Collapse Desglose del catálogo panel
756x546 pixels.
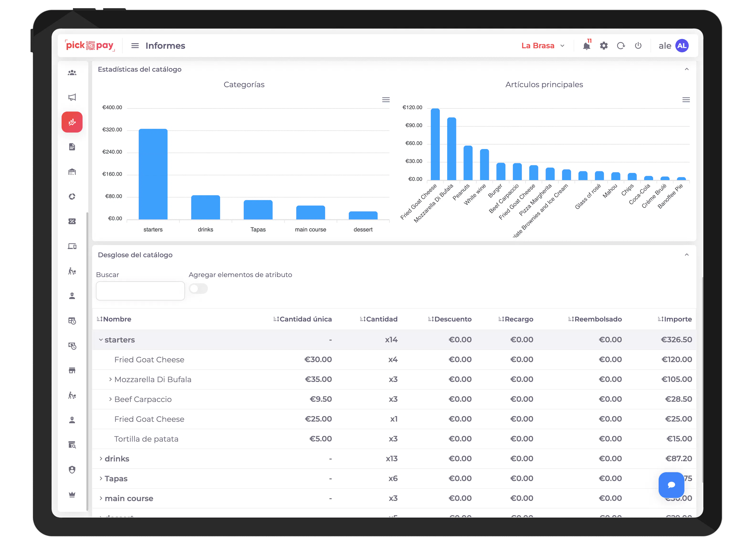tap(686, 255)
